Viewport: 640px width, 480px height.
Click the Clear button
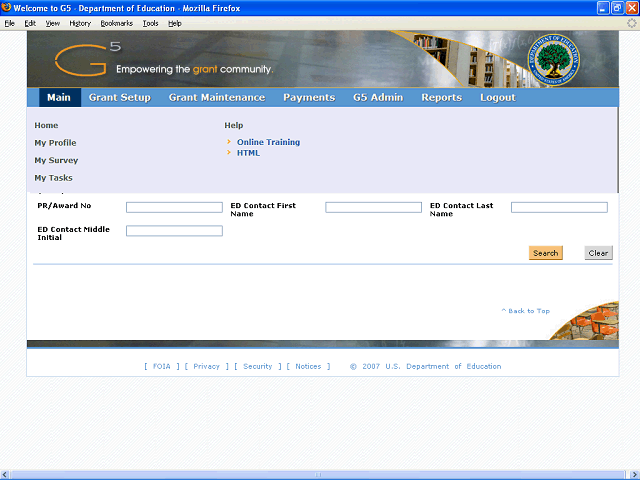[x=598, y=253]
